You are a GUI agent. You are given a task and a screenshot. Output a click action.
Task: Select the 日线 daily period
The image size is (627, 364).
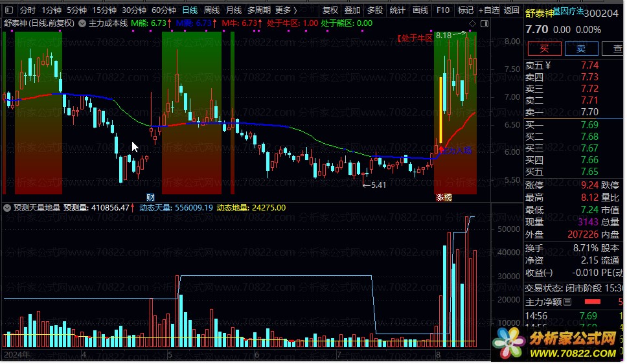click(x=190, y=10)
